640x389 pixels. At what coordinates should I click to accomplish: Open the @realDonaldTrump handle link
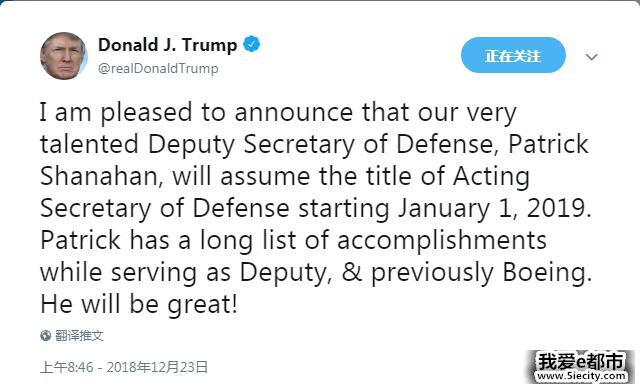tap(158, 68)
